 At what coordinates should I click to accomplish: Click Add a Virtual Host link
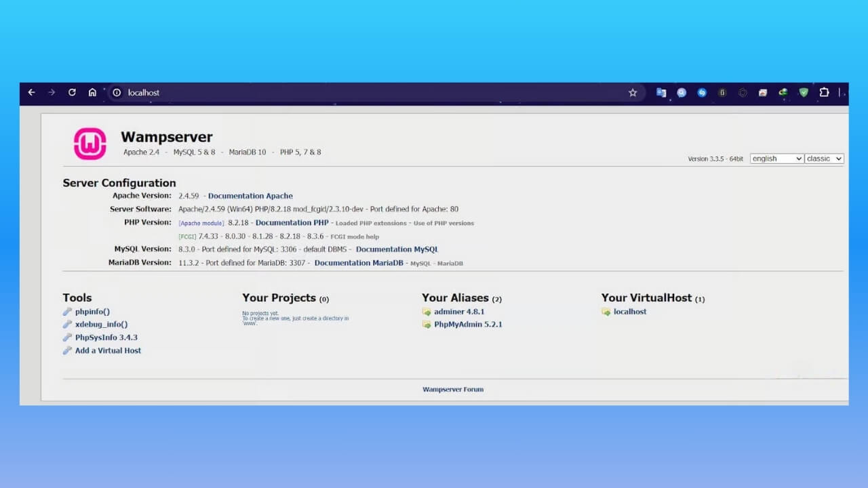click(x=108, y=350)
